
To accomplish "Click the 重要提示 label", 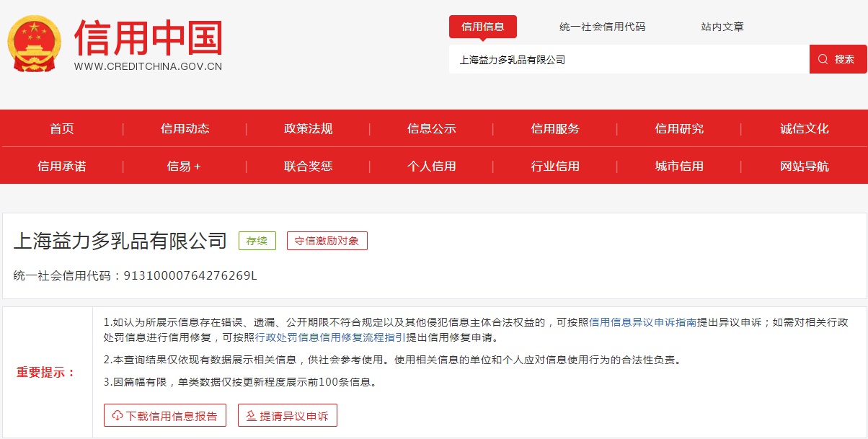I will click(x=46, y=373).
